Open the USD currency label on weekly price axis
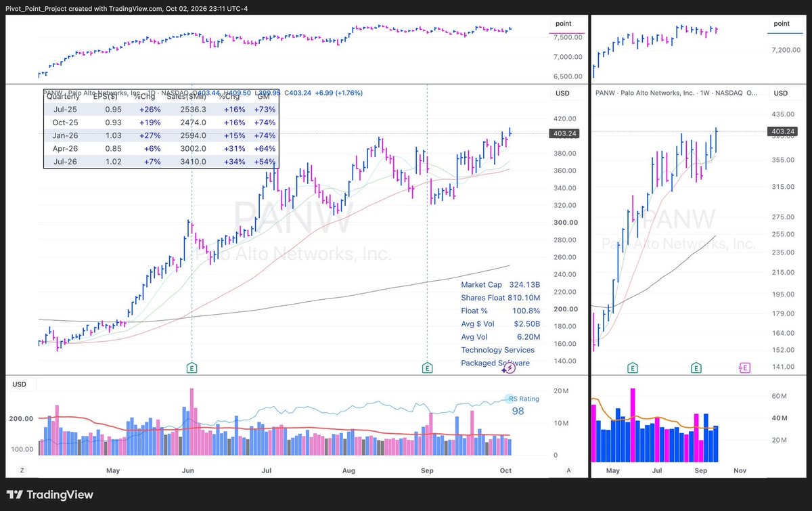This screenshot has height=511, width=812. coord(781,93)
